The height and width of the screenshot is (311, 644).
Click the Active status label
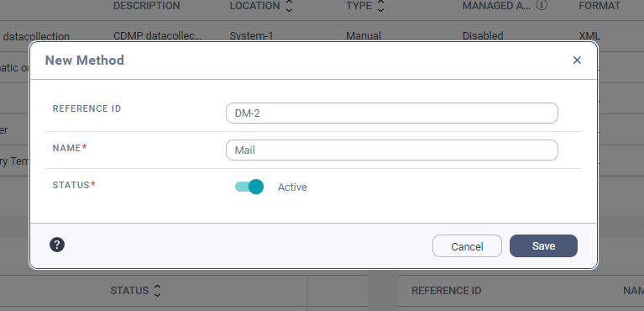click(x=292, y=187)
